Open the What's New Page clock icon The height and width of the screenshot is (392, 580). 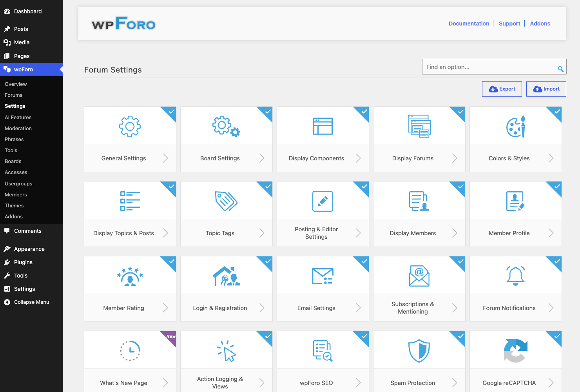pyautogui.click(x=130, y=351)
